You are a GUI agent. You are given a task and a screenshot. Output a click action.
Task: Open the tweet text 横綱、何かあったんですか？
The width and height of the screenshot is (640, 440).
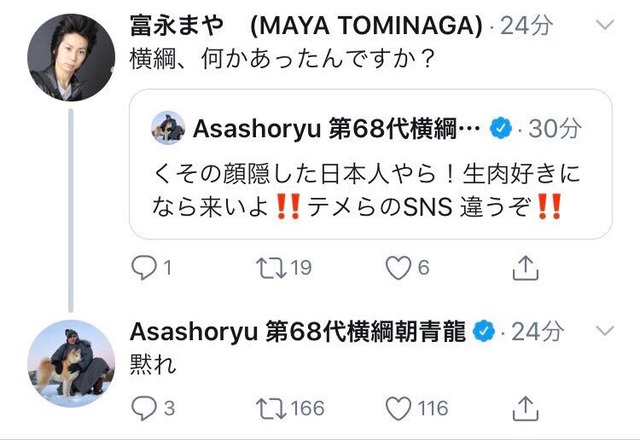point(281,59)
